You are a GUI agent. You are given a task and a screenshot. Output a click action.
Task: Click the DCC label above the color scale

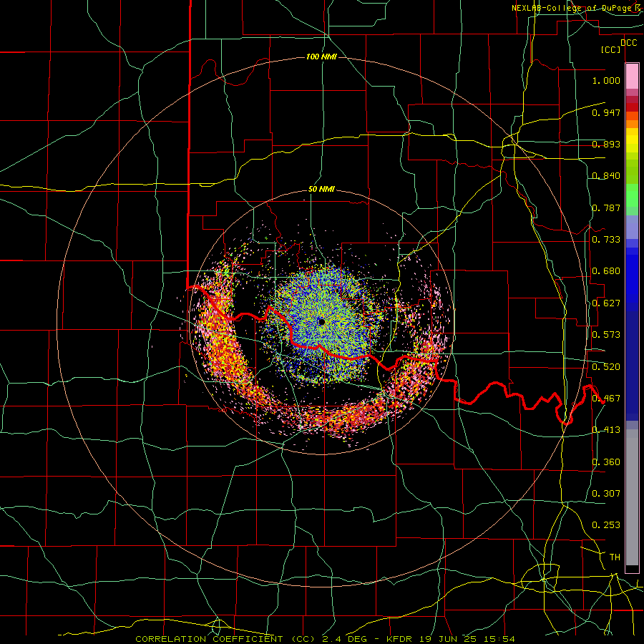[628, 43]
